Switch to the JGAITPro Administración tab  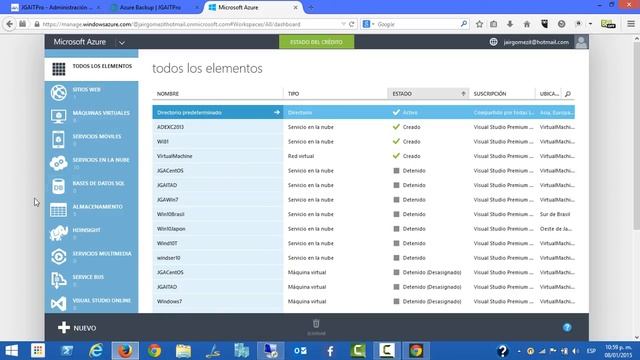coord(55,7)
